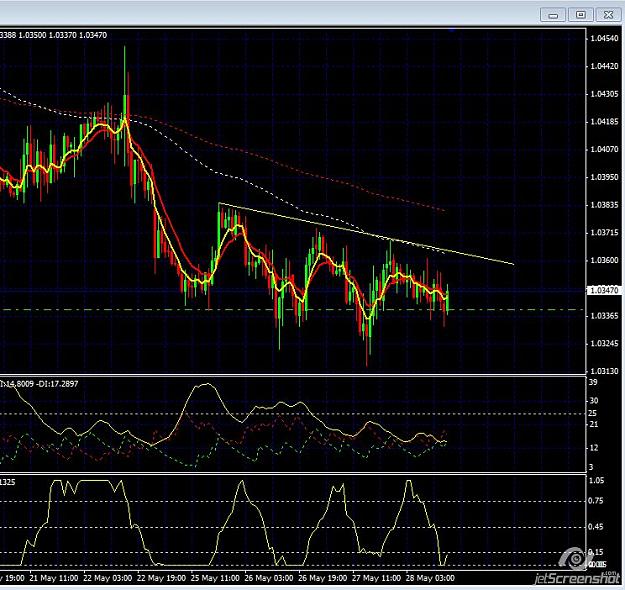Viewport: 625px width, 590px height.
Task: Click price scale value 1.04540
Action: click(x=604, y=38)
